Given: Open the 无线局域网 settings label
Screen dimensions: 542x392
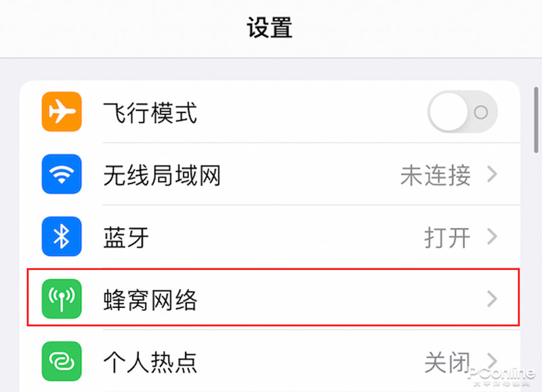Looking at the screenshot, I should 162,176.
